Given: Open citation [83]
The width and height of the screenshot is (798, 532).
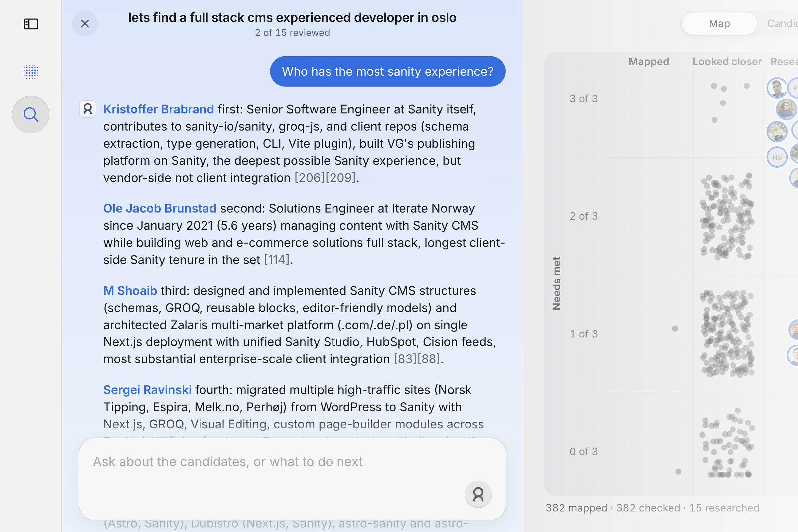Looking at the screenshot, I should (x=405, y=359).
